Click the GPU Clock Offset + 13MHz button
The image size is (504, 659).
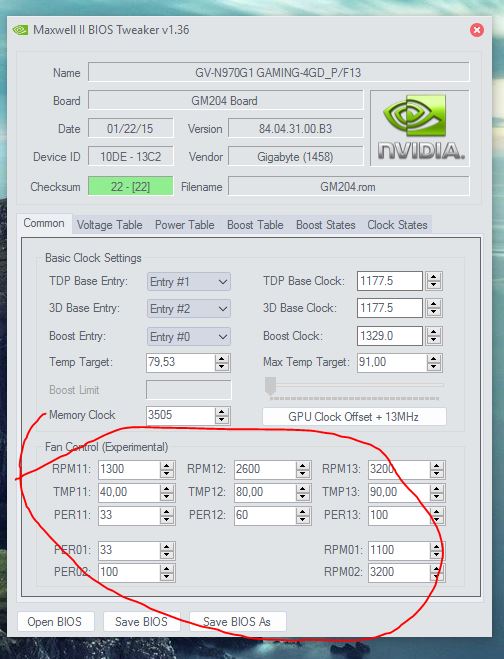(x=354, y=416)
